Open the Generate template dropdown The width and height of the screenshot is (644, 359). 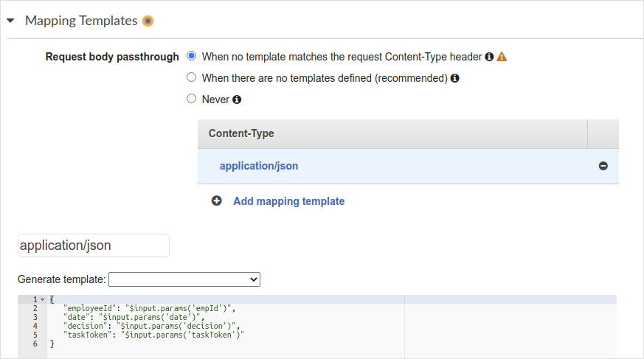[x=184, y=279]
